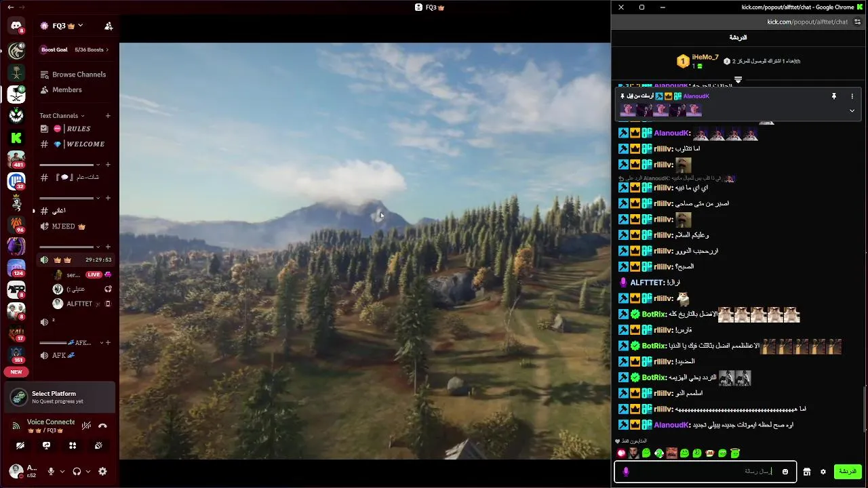
Task: Click the NEW pill in server list
Action: click(x=16, y=372)
